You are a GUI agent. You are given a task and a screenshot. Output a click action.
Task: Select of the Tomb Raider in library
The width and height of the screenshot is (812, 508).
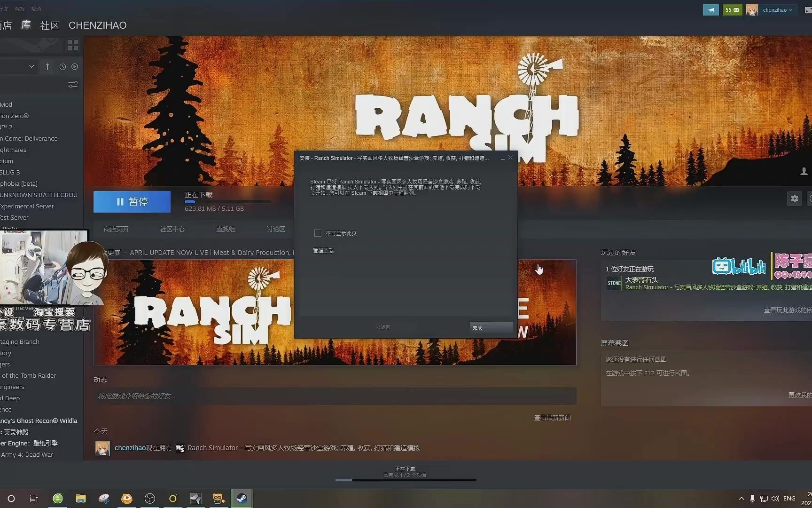(29, 376)
